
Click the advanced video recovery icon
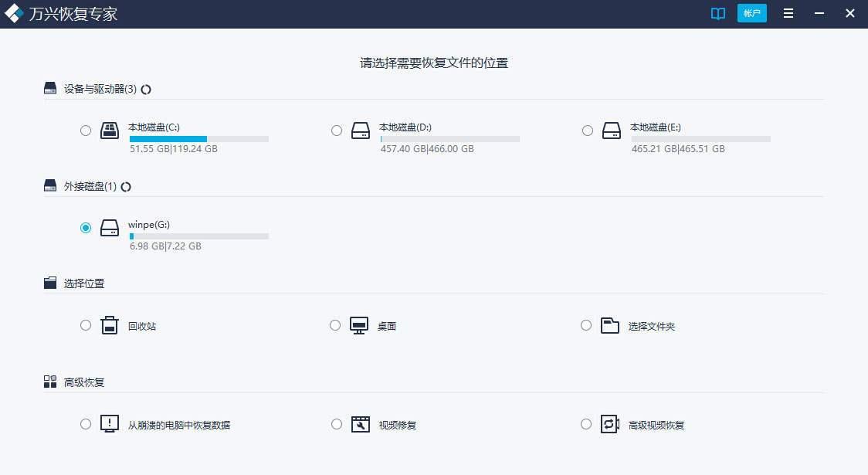tap(610, 424)
